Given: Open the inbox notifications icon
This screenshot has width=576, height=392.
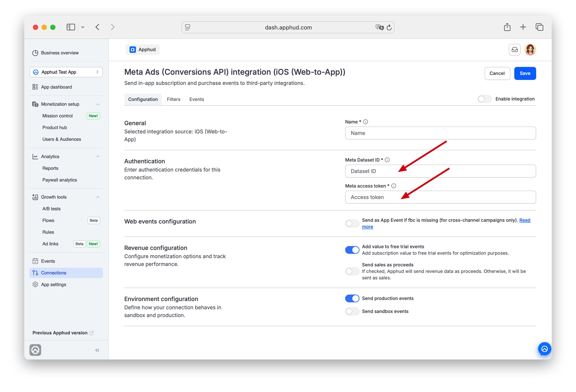Looking at the screenshot, I should point(515,50).
